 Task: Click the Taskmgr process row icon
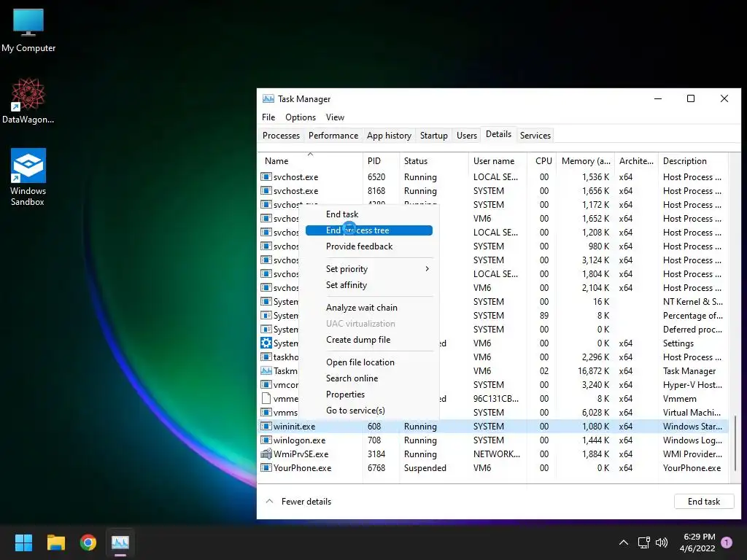click(x=266, y=370)
